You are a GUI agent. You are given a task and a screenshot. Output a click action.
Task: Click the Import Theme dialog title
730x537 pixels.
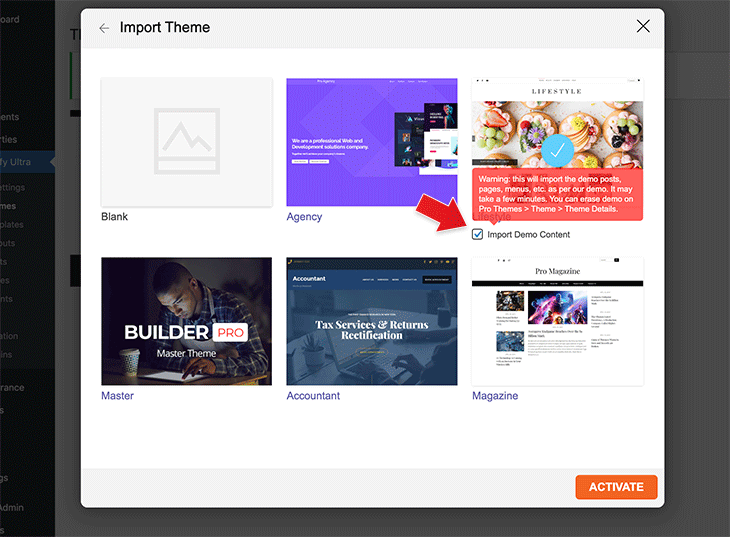pos(165,27)
